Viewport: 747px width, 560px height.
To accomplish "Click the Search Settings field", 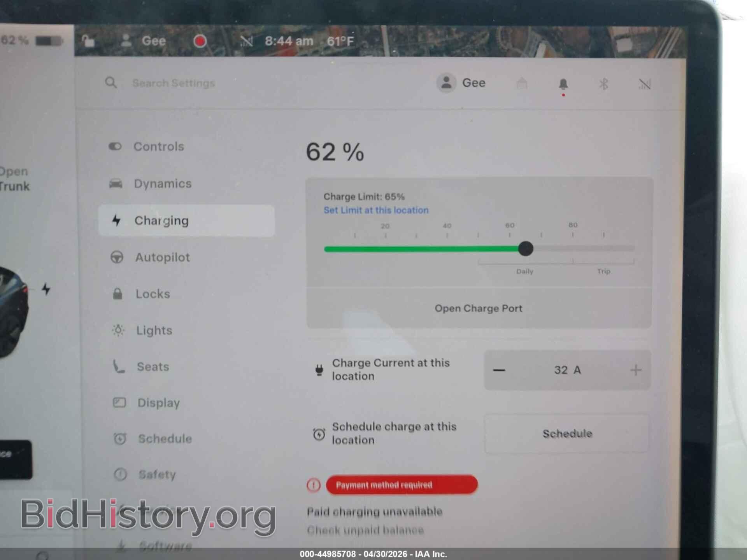I will 174,83.
